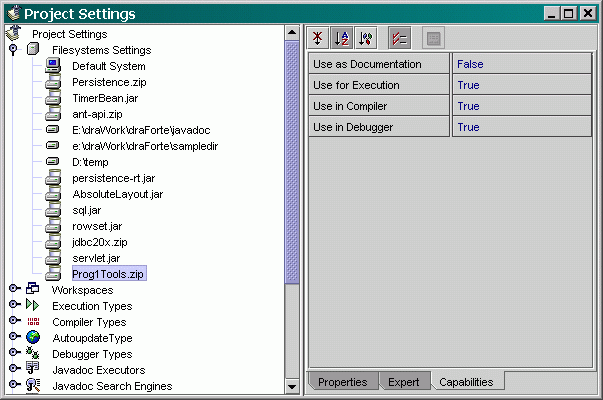Click the AutoupdateType globe icon
The height and width of the screenshot is (400, 603).
pyautogui.click(x=33, y=338)
